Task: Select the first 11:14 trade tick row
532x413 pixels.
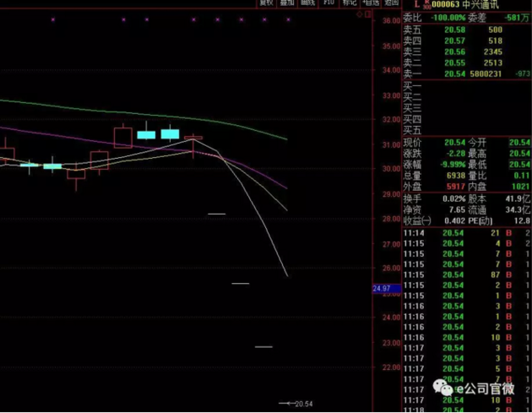Action: pyautogui.click(x=466, y=233)
